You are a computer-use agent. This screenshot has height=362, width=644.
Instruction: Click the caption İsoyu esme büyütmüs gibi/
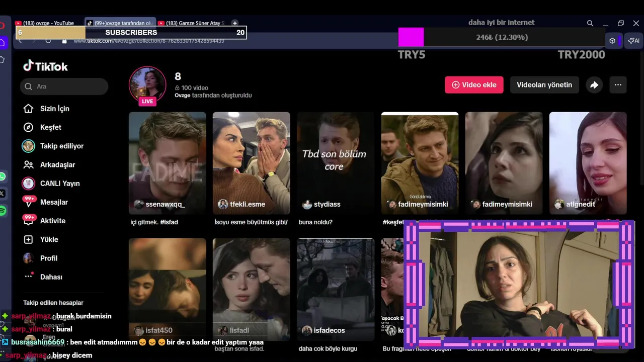[251, 222]
